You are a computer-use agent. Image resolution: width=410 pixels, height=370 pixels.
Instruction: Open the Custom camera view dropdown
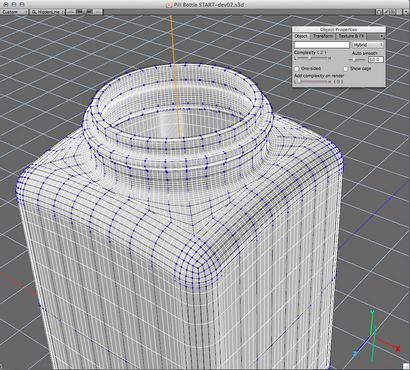14,12
